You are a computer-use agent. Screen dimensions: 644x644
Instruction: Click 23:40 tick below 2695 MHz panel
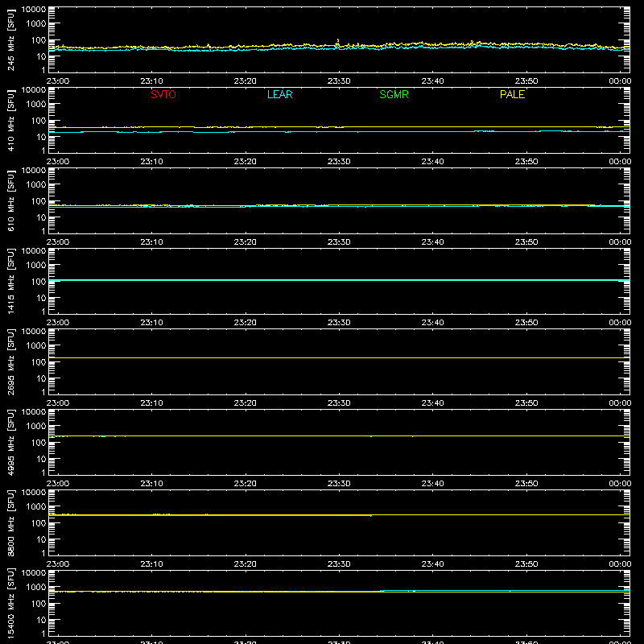[x=432, y=403]
